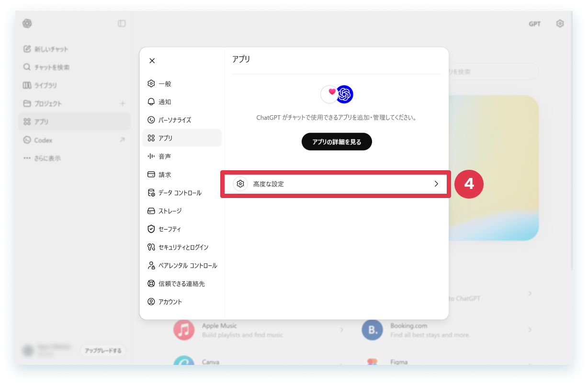Viewport: 588px width, 385px height.
Task: Open プロジェクト in sidebar
Action: [x=74, y=103]
